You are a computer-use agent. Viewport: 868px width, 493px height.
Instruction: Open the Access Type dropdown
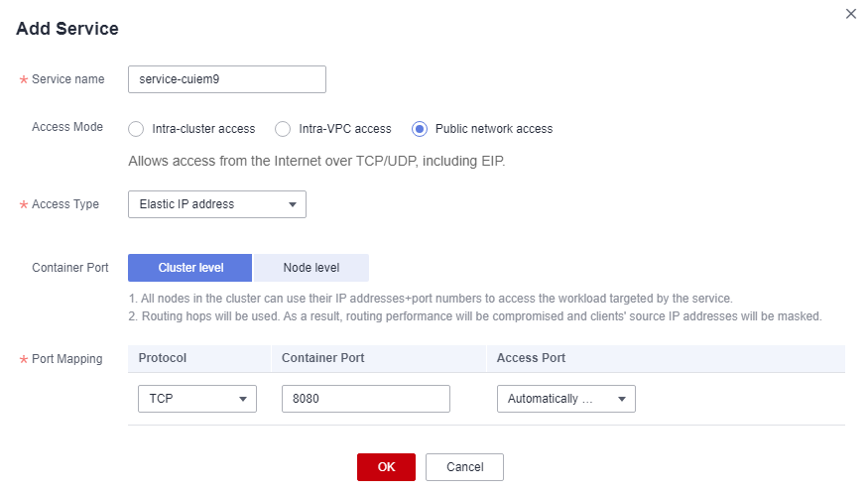(217, 204)
